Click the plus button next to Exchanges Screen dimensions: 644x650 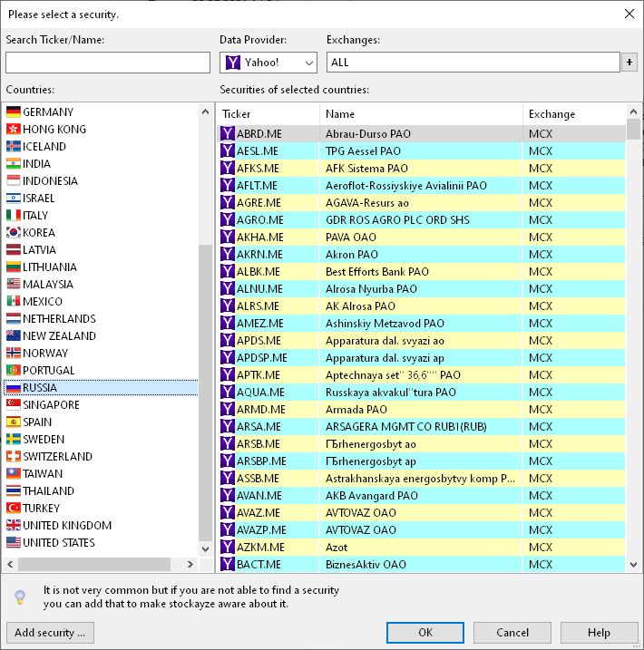(629, 63)
